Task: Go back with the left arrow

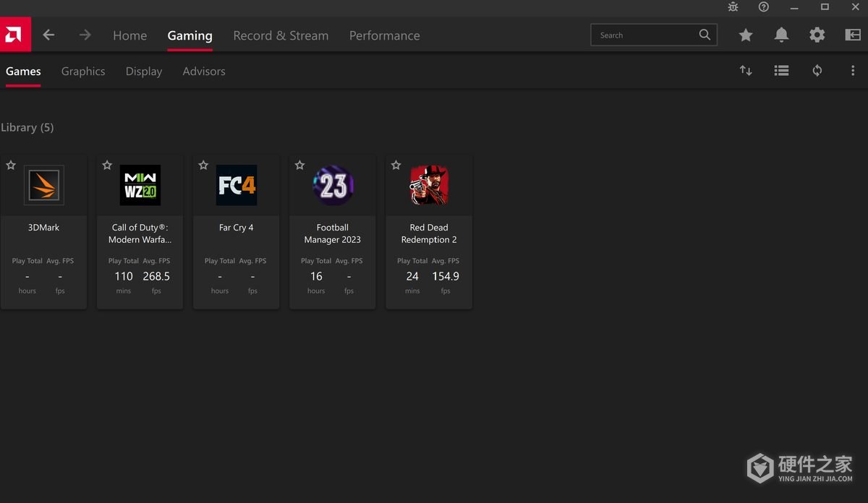Action: [x=48, y=35]
